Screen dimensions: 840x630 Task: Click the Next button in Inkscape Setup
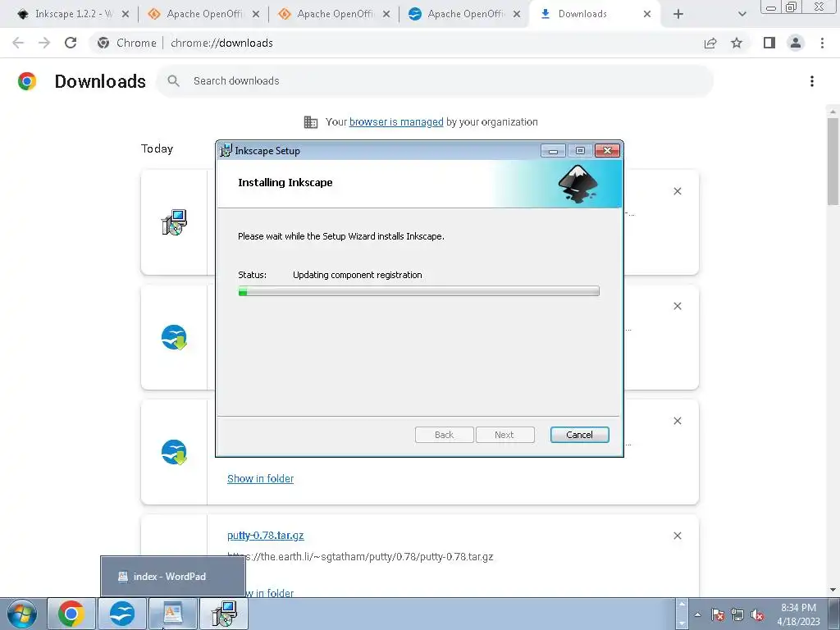[x=504, y=435]
